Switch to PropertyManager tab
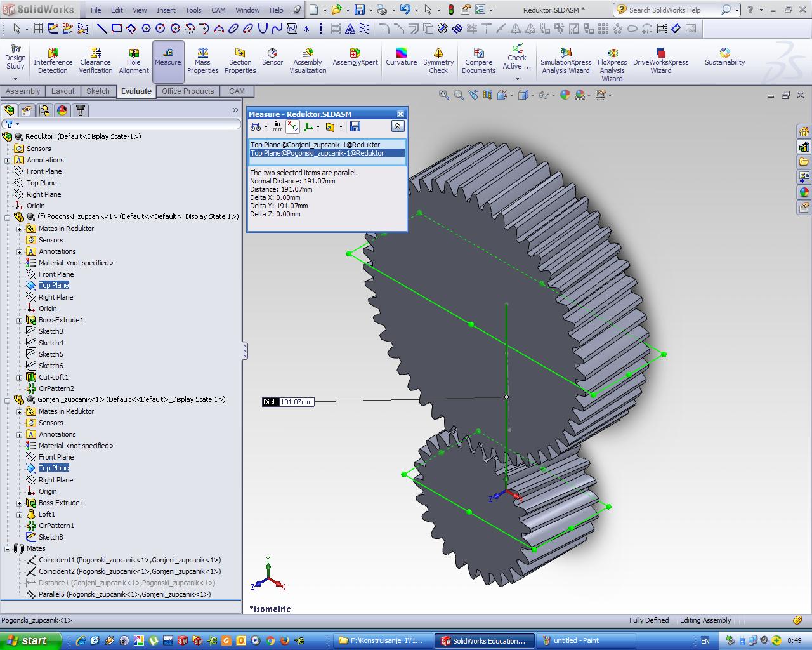 point(27,110)
